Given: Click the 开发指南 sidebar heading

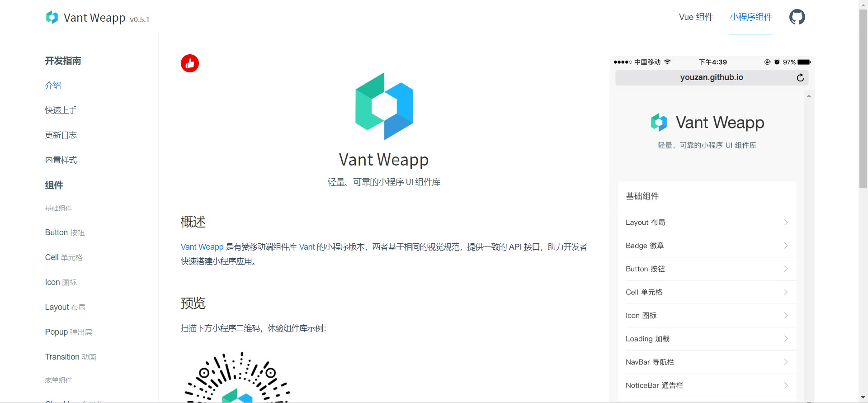Looking at the screenshot, I should [x=63, y=61].
